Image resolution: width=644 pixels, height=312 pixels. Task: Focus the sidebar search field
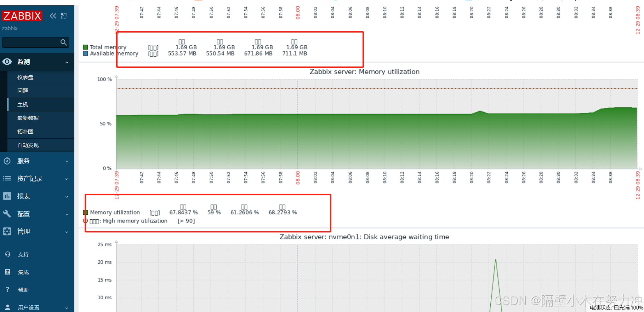pyautogui.click(x=35, y=42)
